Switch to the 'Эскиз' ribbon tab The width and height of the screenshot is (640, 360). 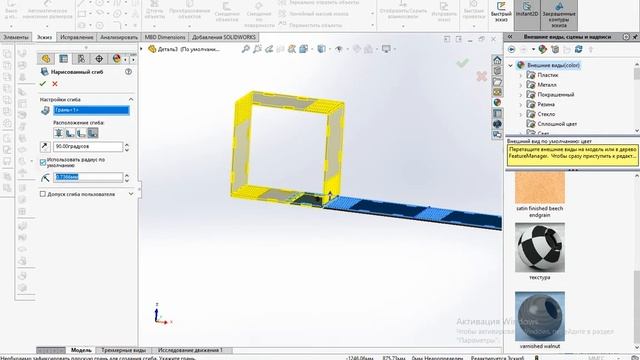coord(44,37)
